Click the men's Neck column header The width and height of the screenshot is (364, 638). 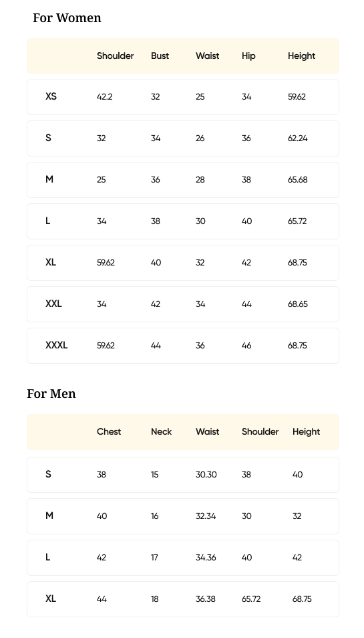tap(161, 432)
